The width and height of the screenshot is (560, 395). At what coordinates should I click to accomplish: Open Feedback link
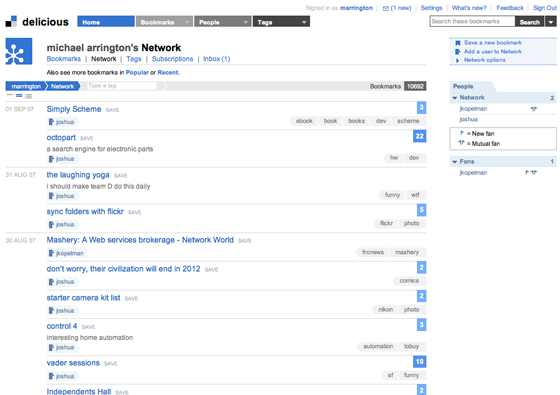coord(510,8)
